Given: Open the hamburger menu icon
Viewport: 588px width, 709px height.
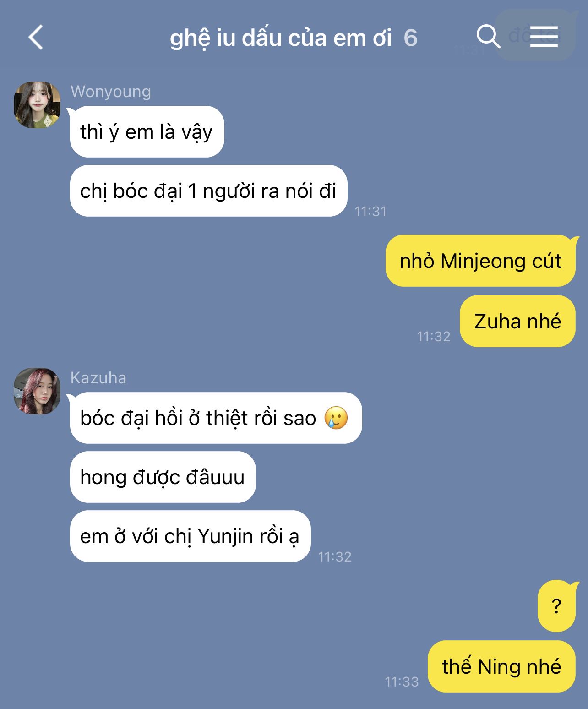Looking at the screenshot, I should (x=544, y=36).
